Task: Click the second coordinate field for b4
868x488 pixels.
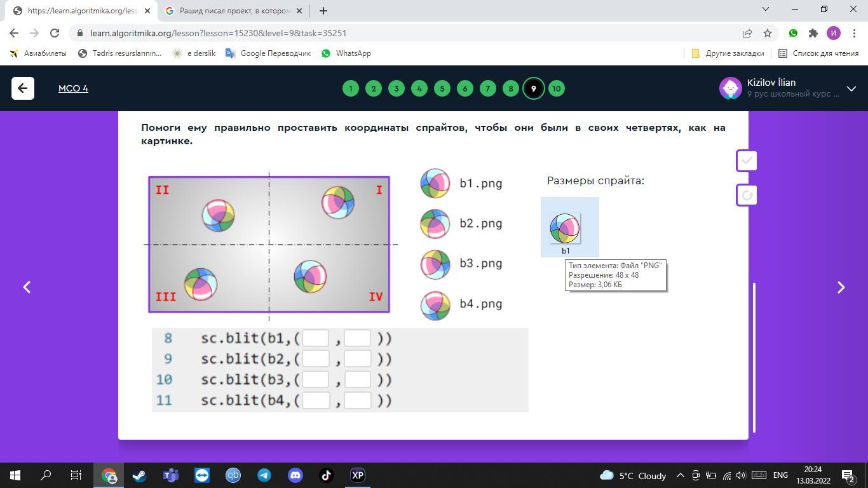Action: [358, 400]
